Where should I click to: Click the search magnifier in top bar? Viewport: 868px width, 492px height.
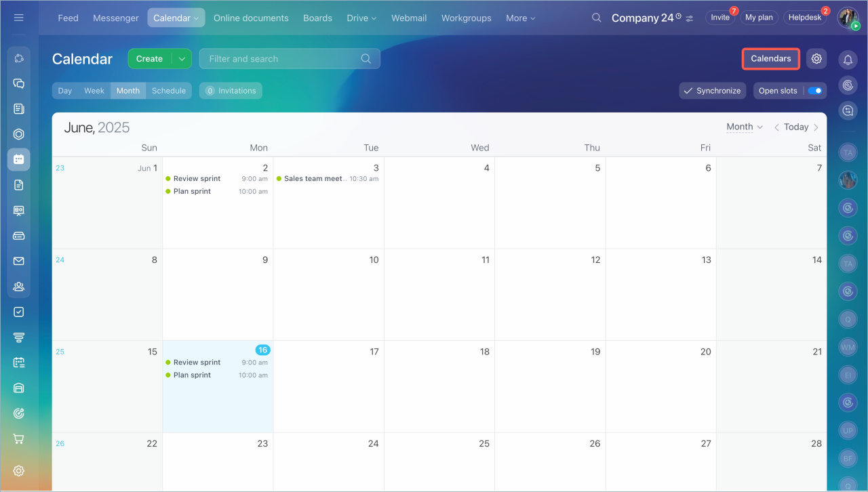[596, 18]
